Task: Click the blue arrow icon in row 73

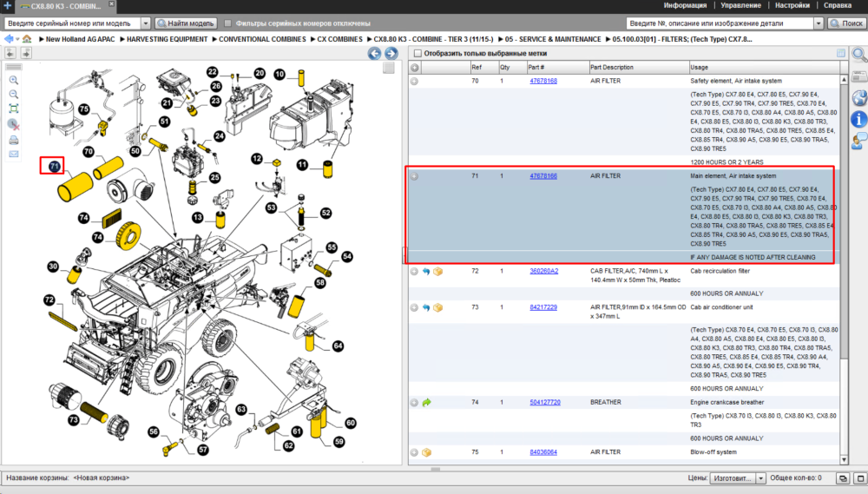Action: tap(426, 307)
